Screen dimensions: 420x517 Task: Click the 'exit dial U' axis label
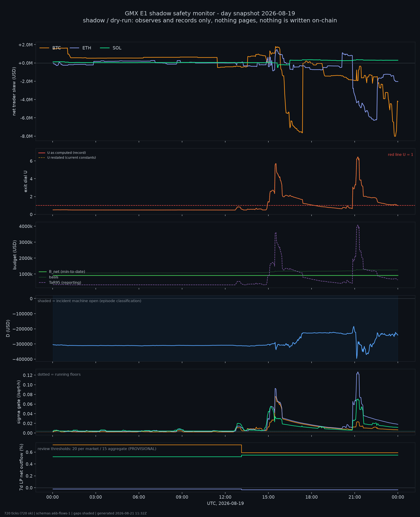[x=26, y=181]
